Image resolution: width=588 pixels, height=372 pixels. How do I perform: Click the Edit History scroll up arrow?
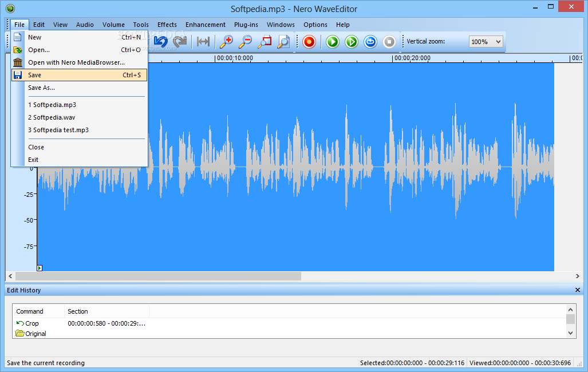[x=570, y=310]
